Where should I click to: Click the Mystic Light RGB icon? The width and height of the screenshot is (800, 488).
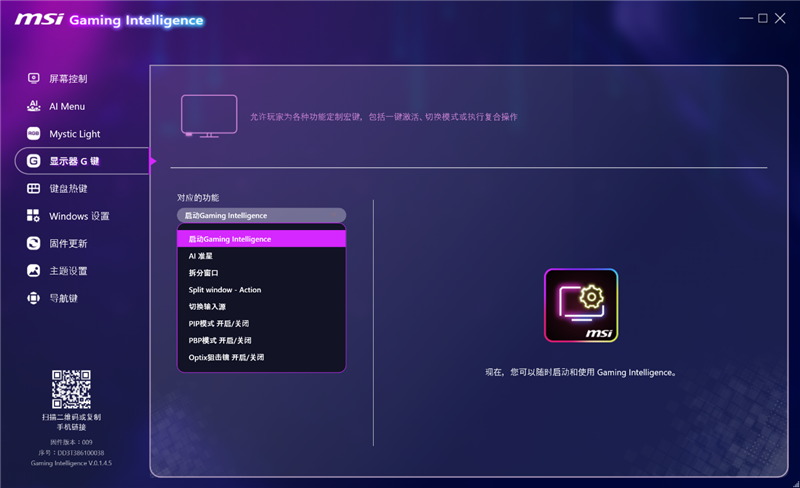click(34, 133)
